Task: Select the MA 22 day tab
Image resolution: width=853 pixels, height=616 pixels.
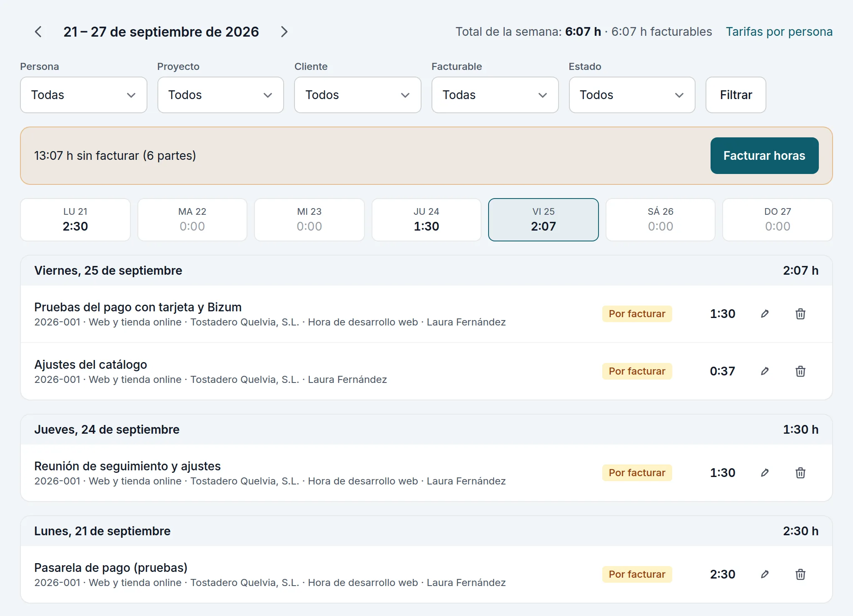Action: click(x=192, y=220)
